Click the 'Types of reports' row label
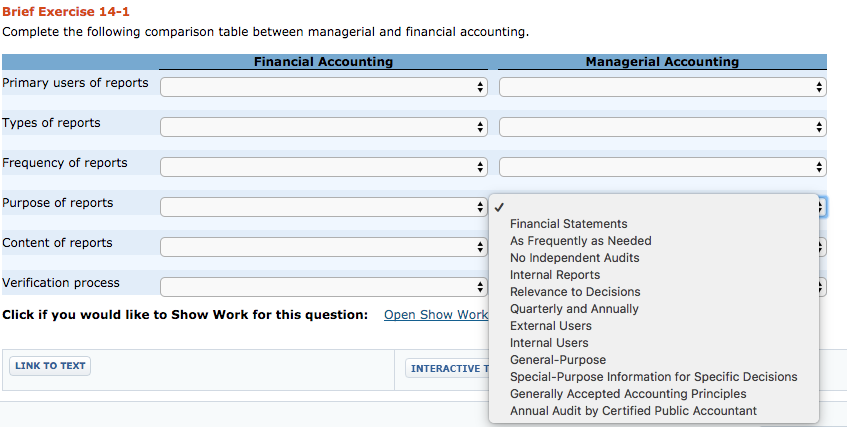This screenshot has width=847, height=427. pyautogui.click(x=51, y=123)
